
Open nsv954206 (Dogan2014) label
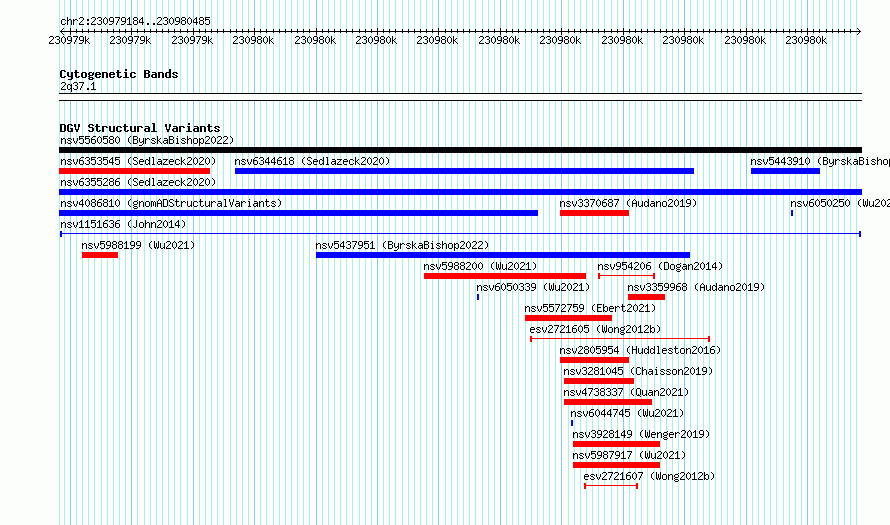click(660, 266)
